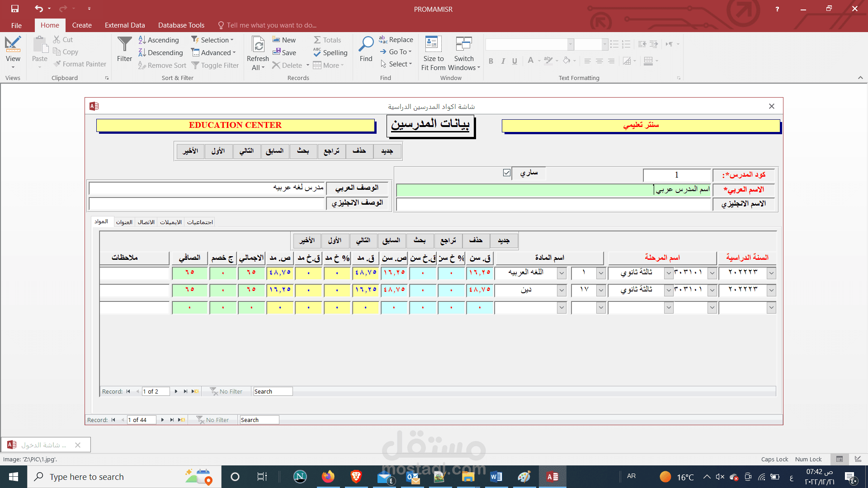
Task: Click the outer form Search box
Action: [259, 420]
